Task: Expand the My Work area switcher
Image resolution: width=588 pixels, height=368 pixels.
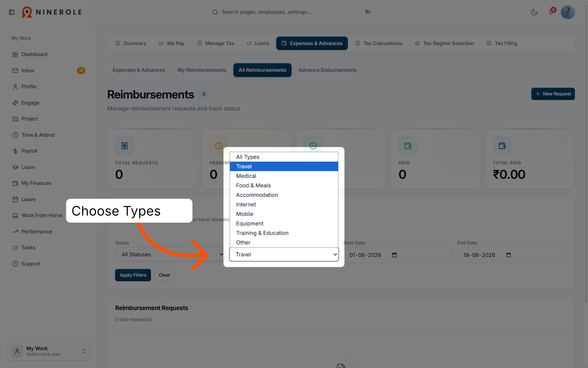Action: tap(49, 351)
